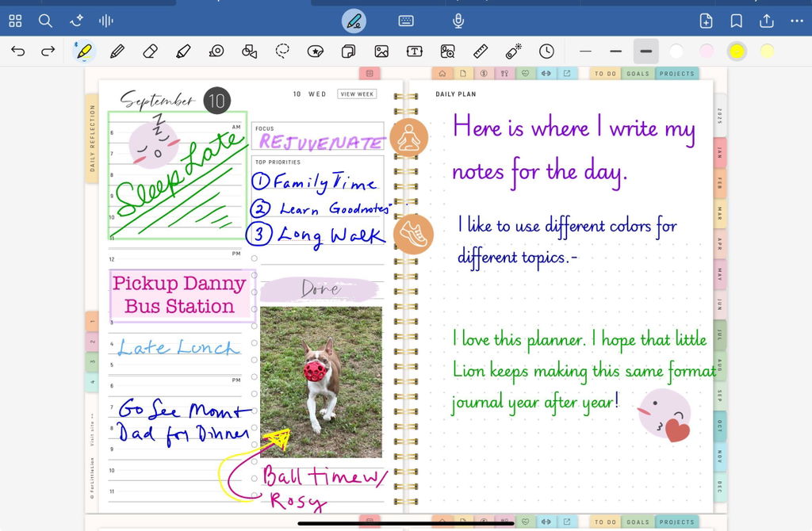Select the lasso selection tool
The width and height of the screenshot is (812, 531).
(282, 51)
